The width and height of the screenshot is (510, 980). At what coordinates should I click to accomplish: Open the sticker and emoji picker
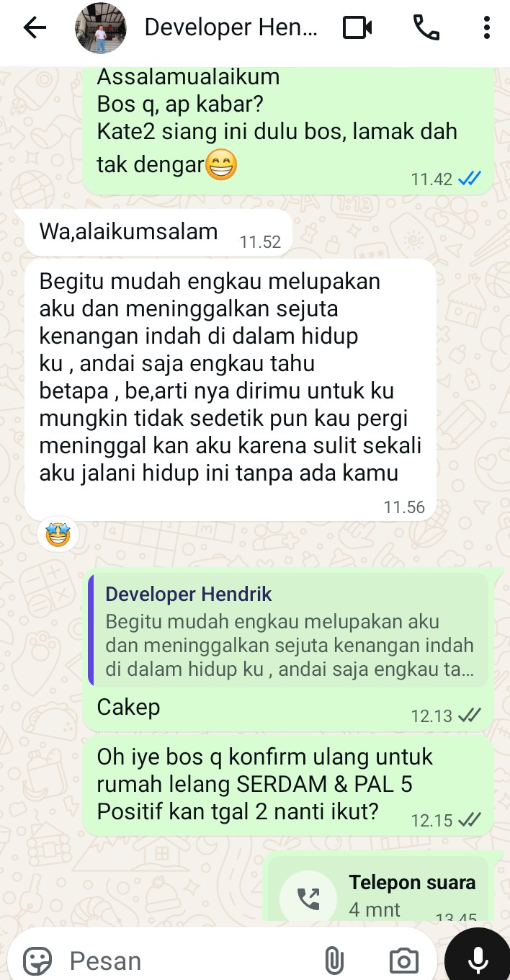[x=37, y=961]
